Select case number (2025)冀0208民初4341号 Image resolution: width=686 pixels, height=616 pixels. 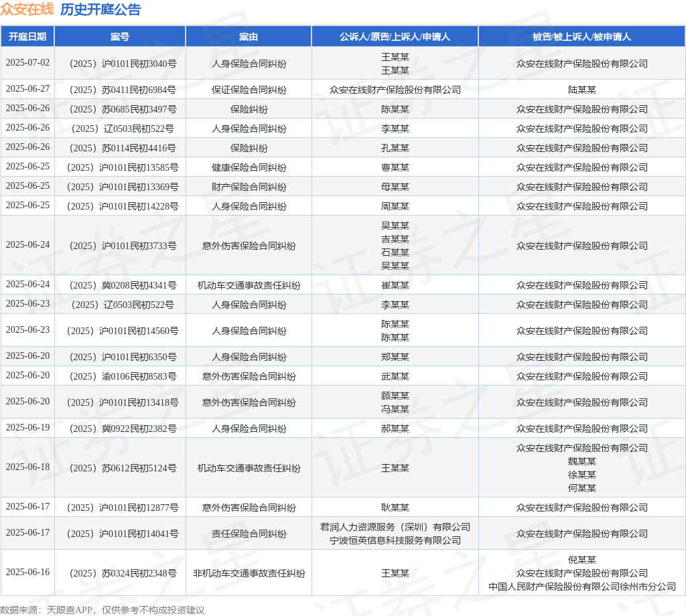(120, 285)
